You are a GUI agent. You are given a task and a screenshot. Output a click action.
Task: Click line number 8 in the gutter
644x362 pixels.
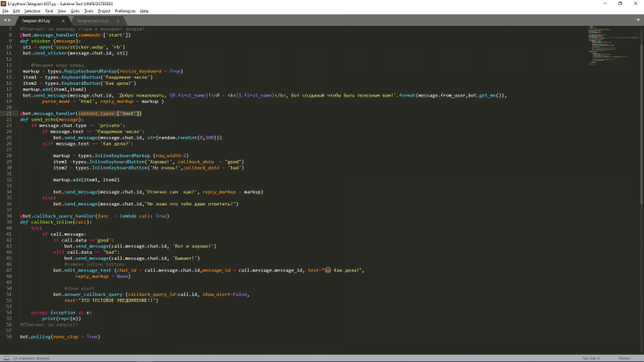(10, 35)
